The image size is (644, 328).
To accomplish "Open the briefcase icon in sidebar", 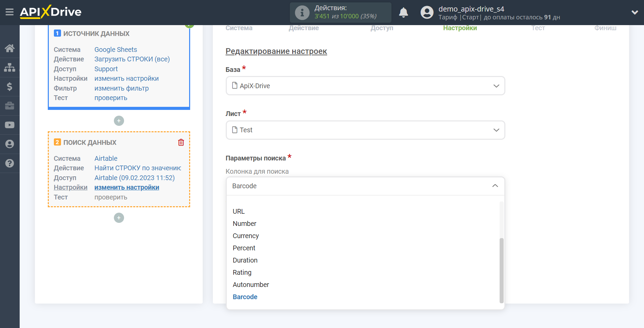I will pos(9,106).
